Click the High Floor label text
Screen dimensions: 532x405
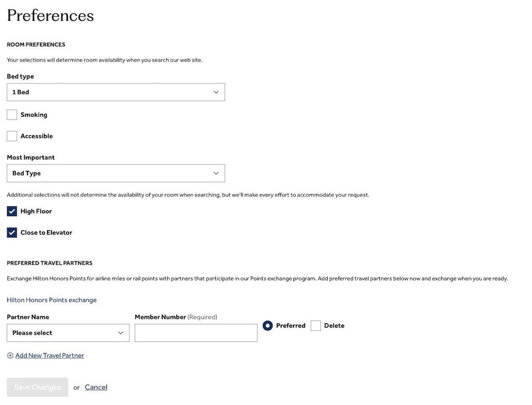click(x=36, y=211)
